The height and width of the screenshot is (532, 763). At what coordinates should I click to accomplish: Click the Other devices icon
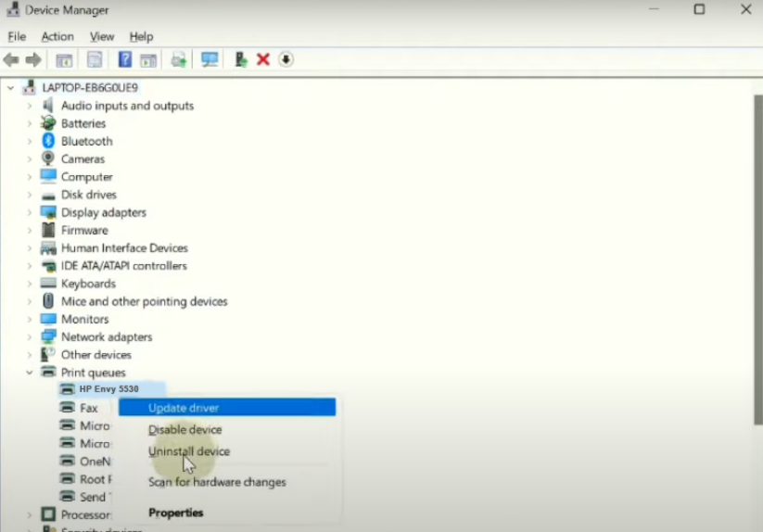point(47,354)
